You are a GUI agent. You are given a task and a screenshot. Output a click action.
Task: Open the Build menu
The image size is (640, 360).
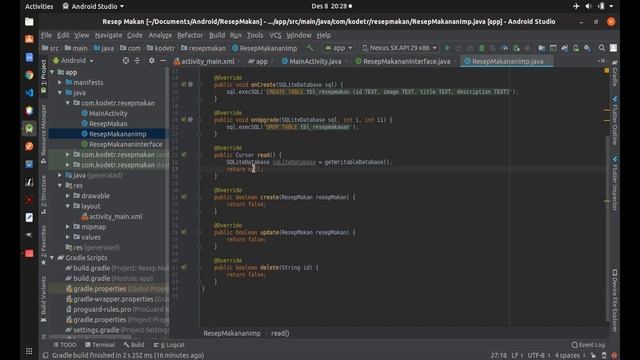[x=217, y=35]
